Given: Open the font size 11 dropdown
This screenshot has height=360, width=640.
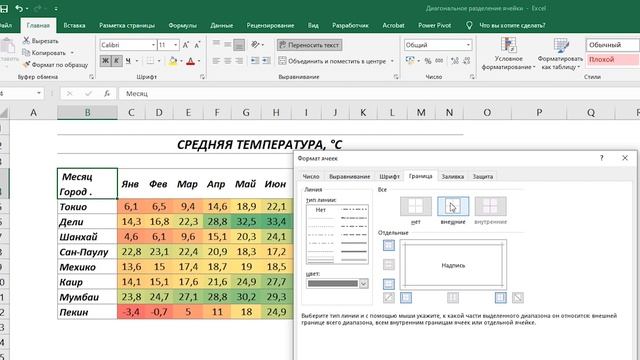Looking at the screenshot, I should [176, 45].
